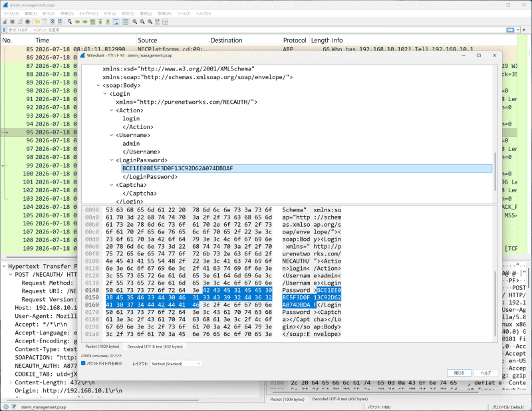Click the open capture file folder icon
The height and width of the screenshot is (411, 532).
point(37,22)
